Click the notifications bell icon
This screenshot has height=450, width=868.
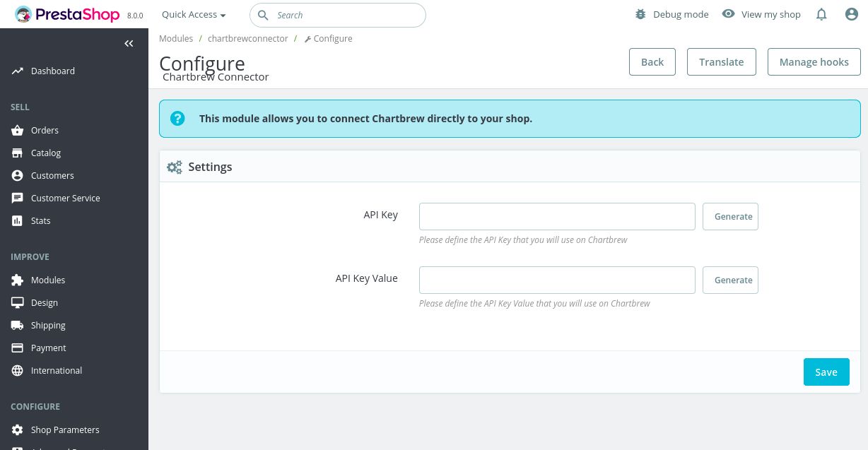point(821,15)
